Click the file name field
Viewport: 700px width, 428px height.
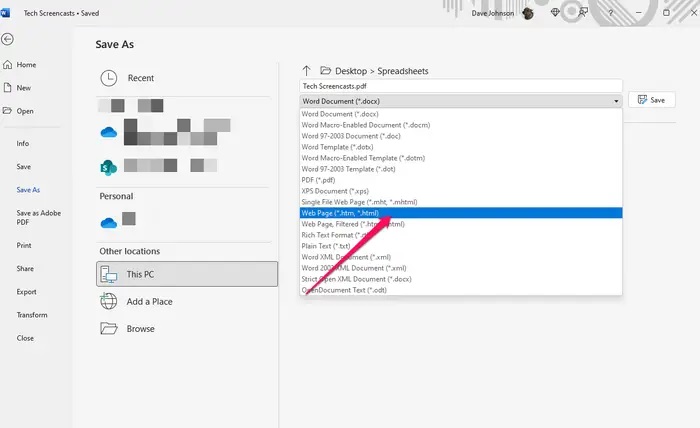[x=461, y=86]
